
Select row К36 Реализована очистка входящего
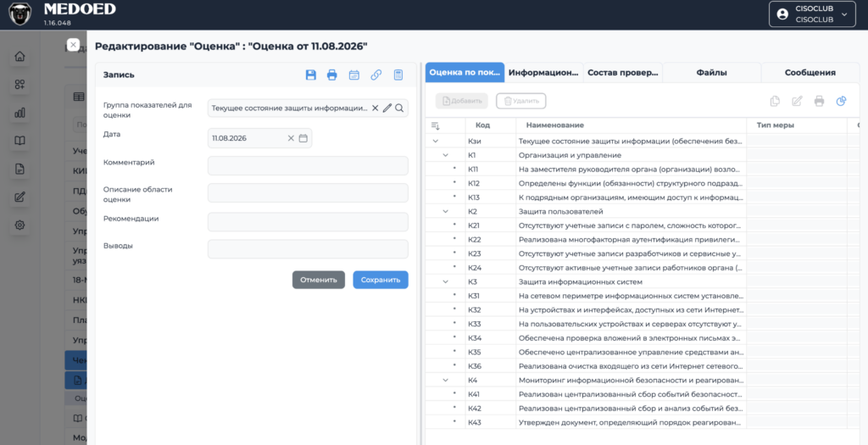click(643, 366)
